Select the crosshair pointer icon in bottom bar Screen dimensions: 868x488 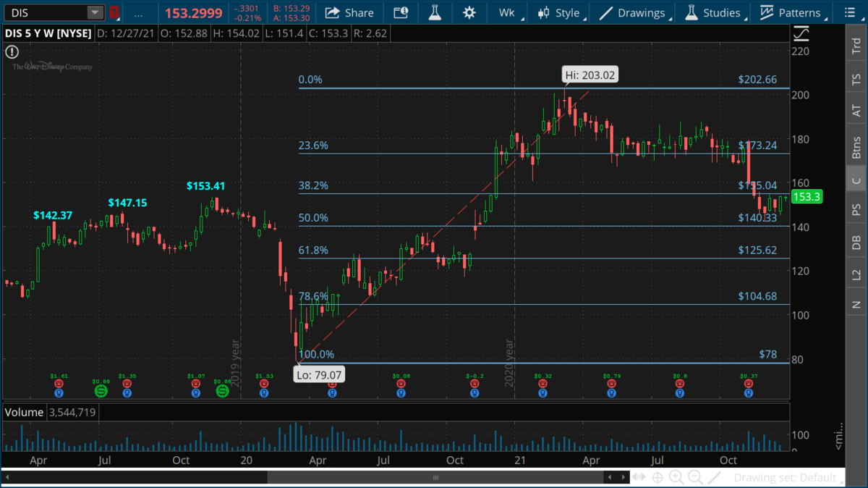click(658, 478)
